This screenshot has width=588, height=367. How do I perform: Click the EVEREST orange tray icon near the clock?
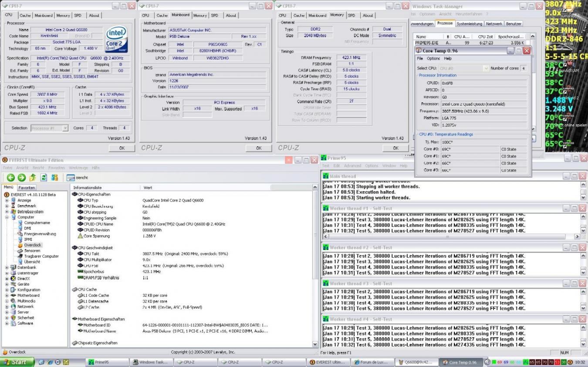[570, 362]
